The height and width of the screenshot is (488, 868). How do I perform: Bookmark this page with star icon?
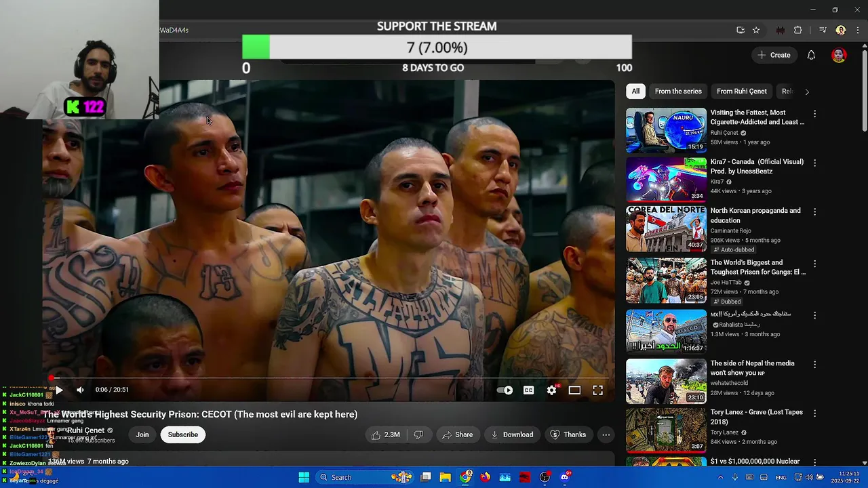[756, 30]
